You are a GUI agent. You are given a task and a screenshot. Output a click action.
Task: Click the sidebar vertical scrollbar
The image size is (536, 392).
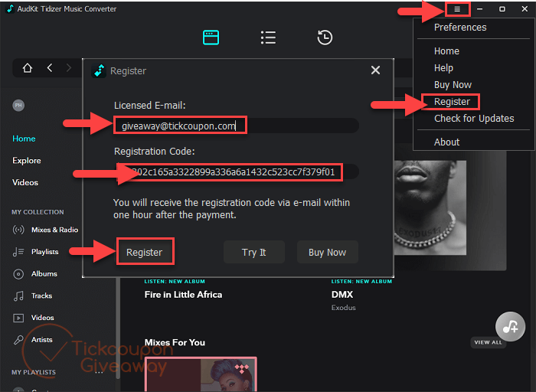118,328
